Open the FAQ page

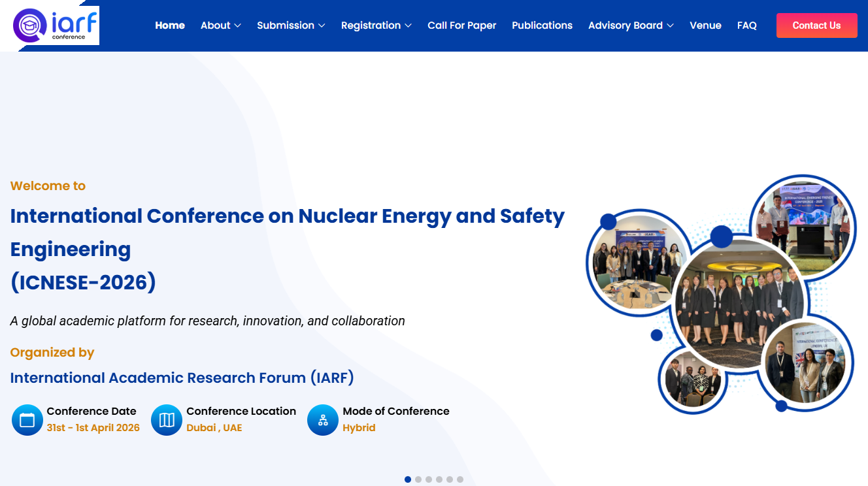tap(746, 25)
